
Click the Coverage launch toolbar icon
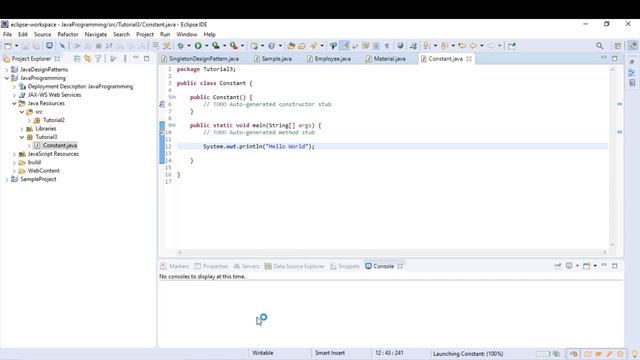216,46
